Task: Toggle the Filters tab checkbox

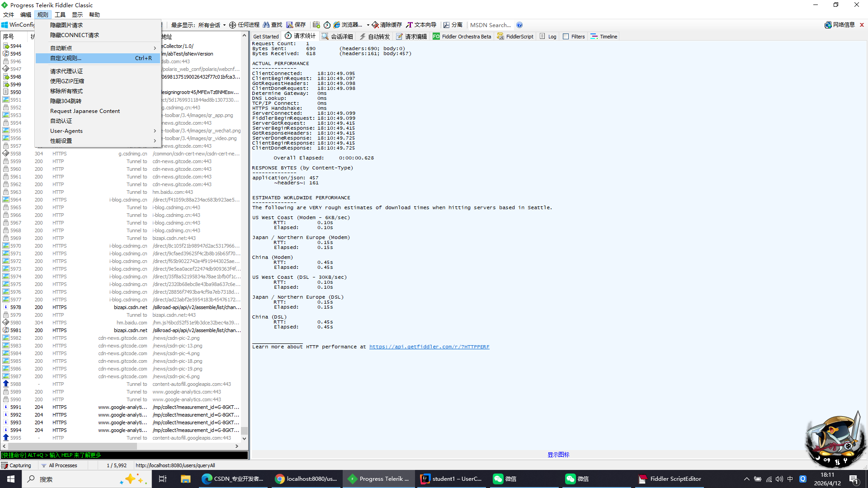Action: pos(566,37)
